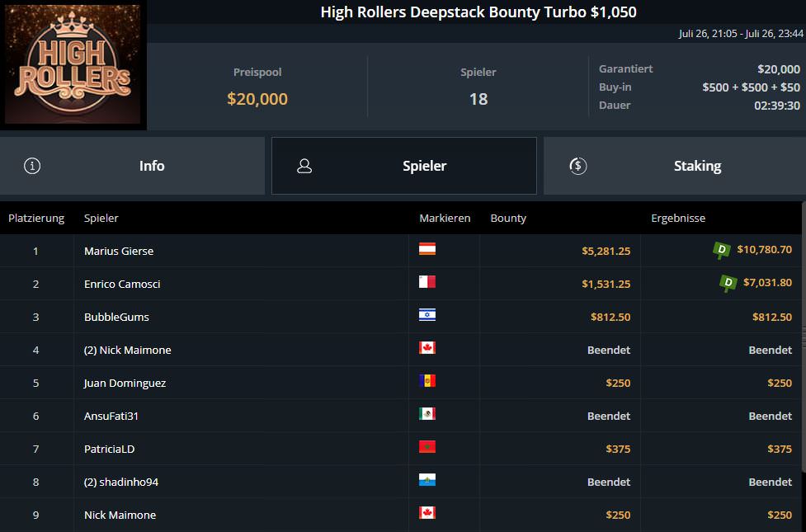Click PatriciaLD's Morocco flag icon
This screenshot has width=806, height=532.
click(x=427, y=447)
